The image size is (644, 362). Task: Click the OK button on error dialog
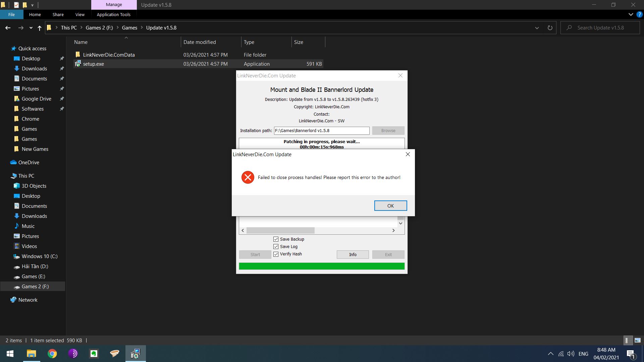click(x=390, y=205)
